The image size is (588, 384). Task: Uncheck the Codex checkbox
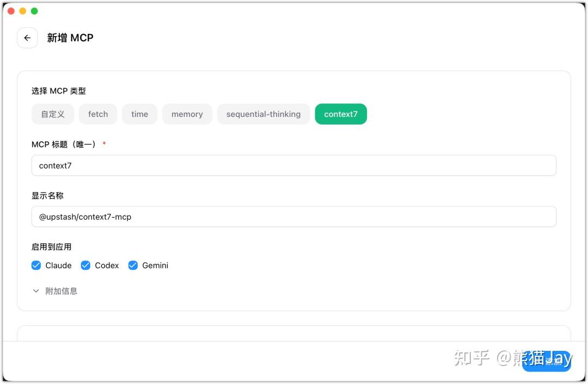[x=85, y=265]
